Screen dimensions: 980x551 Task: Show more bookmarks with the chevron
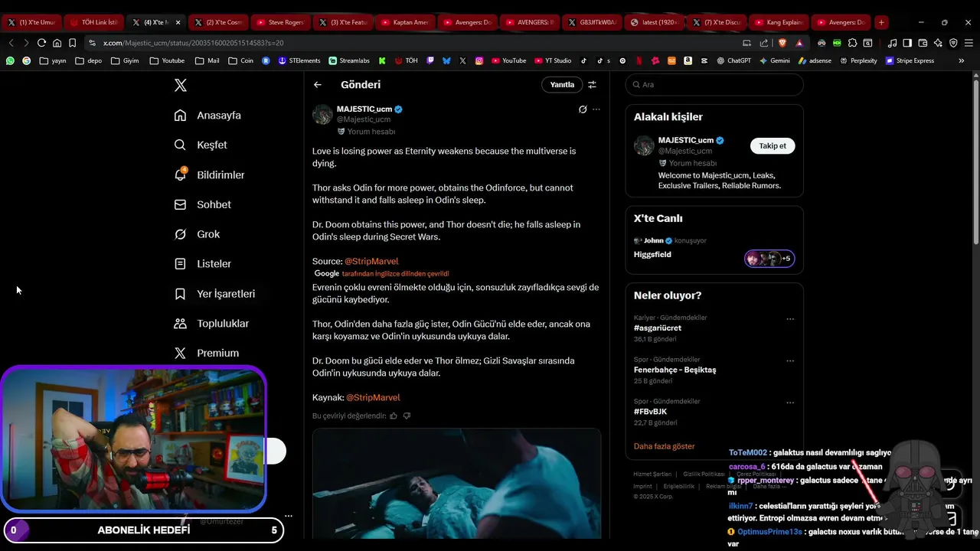click(x=962, y=60)
